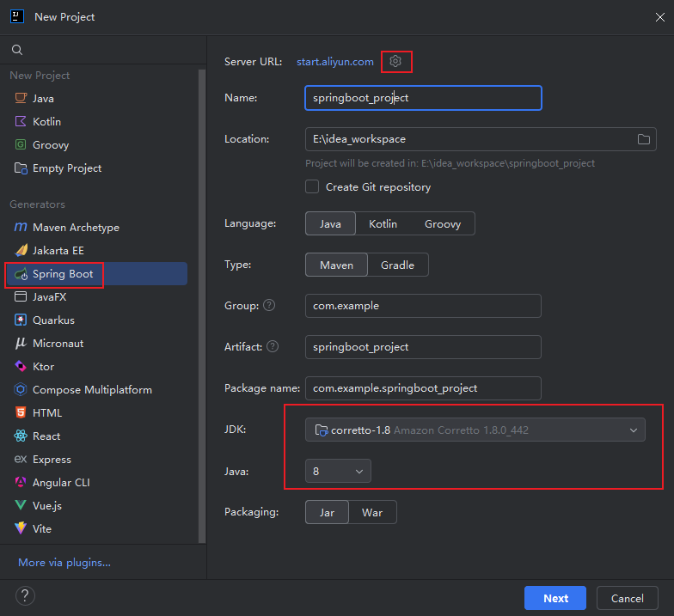Click the Angular CLI icon

(21, 482)
